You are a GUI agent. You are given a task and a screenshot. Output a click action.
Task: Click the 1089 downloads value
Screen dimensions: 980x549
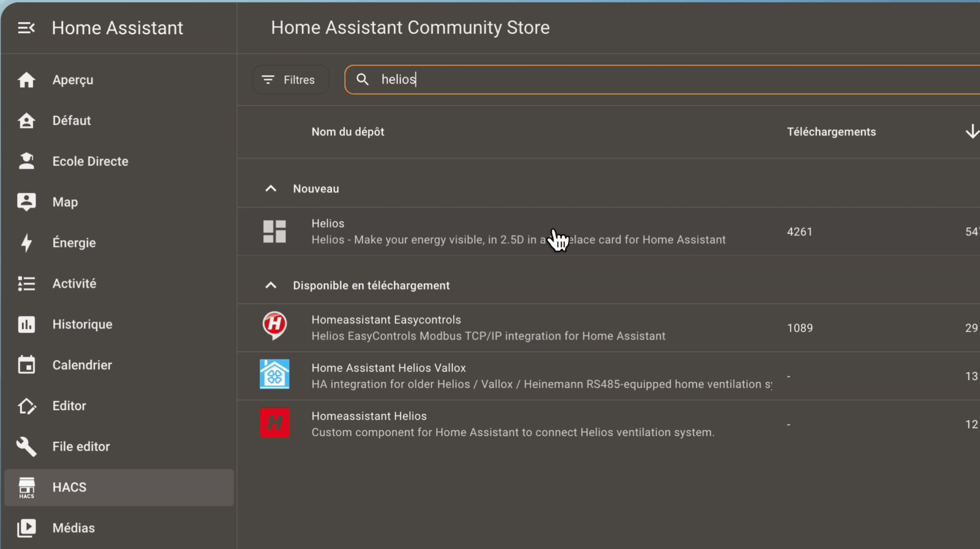(800, 328)
